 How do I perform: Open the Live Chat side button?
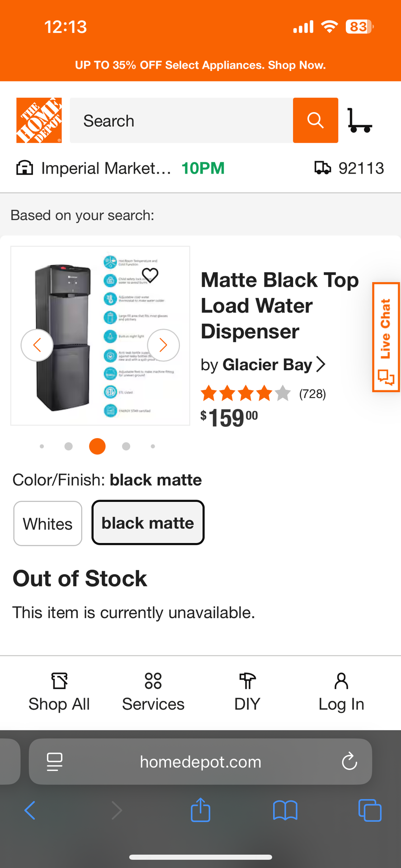click(x=386, y=337)
